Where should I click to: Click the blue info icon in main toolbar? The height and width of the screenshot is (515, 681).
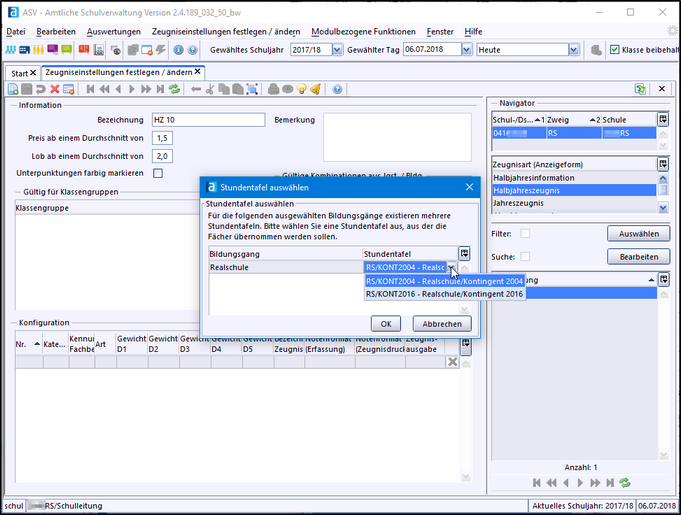tap(178, 50)
